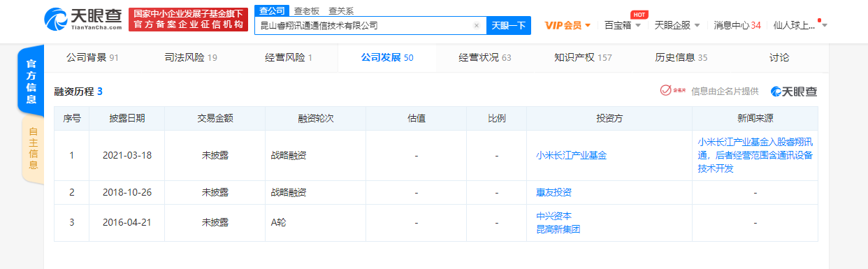This screenshot has width=868, height=269.
Task: Click the 新闻来源 column header
Action: (755, 118)
